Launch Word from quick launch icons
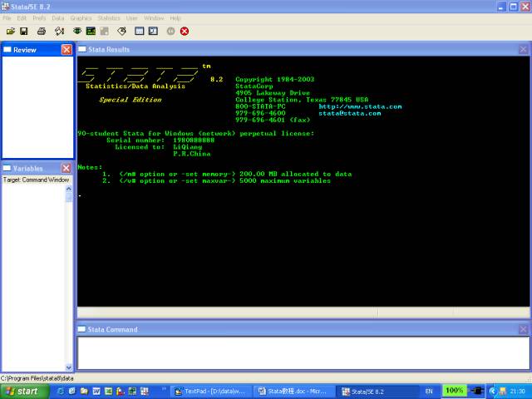Viewport: 532px width, 399px height. click(x=96, y=392)
